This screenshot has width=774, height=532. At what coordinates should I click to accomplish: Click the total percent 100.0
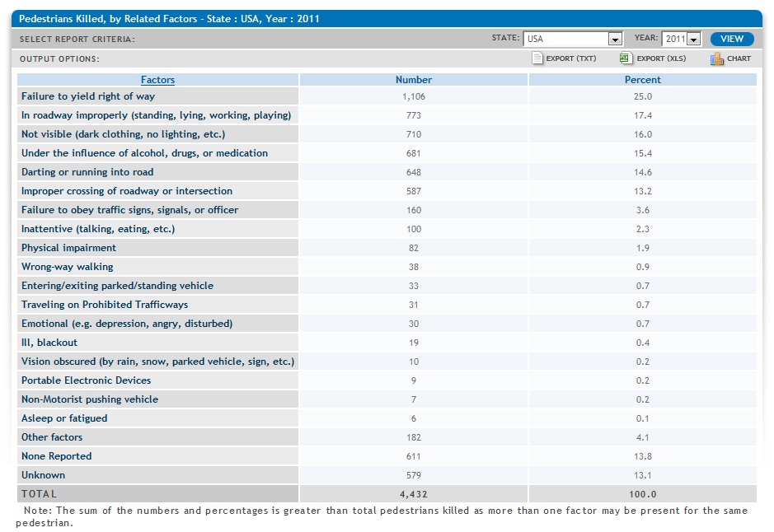[x=643, y=494]
